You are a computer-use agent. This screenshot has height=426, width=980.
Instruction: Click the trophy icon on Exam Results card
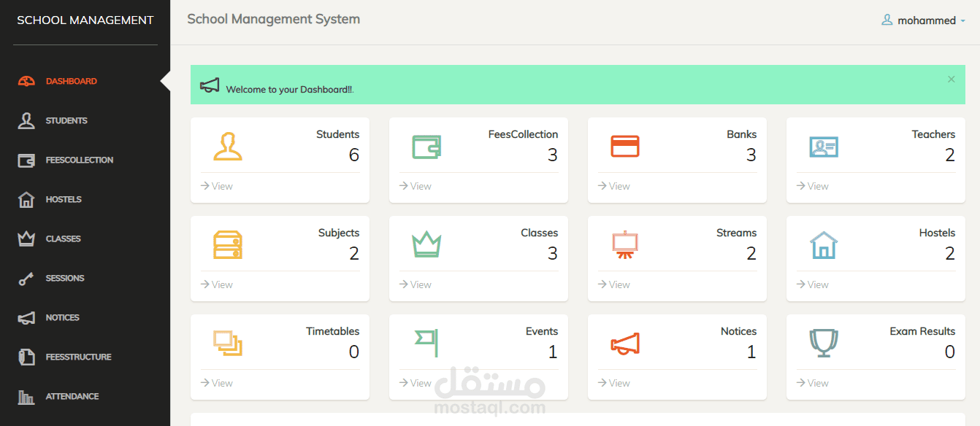[824, 344]
